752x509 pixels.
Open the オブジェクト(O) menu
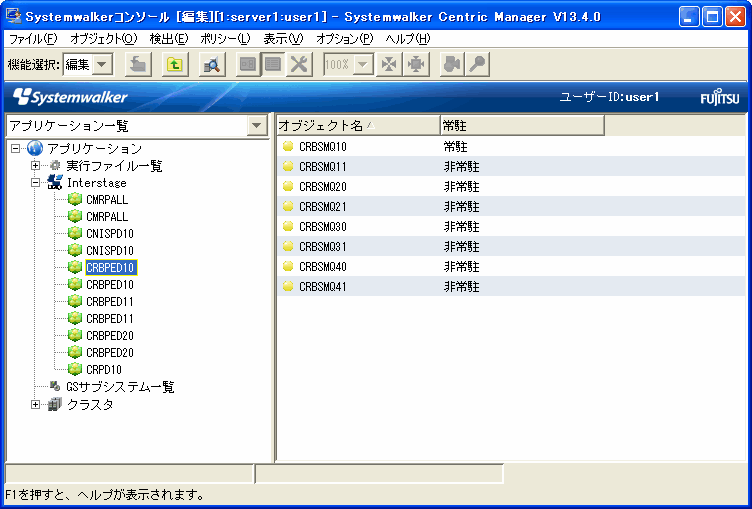click(x=104, y=39)
